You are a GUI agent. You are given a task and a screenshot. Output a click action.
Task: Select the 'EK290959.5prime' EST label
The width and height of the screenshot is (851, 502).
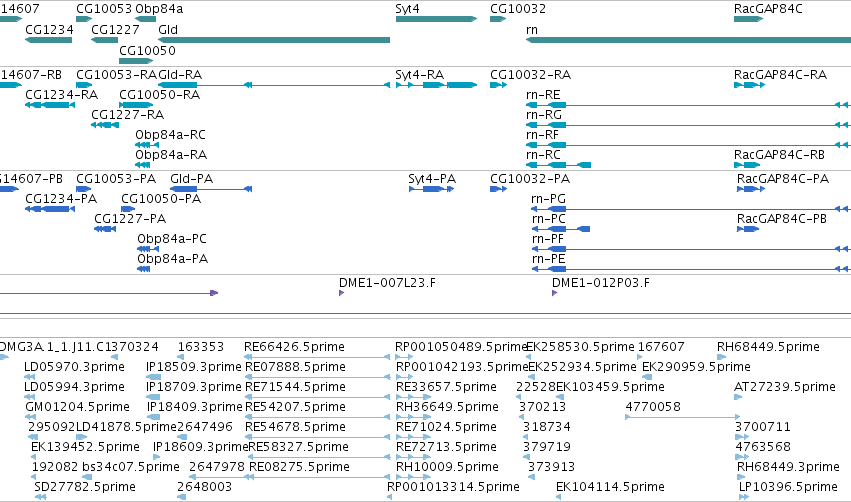tap(696, 367)
